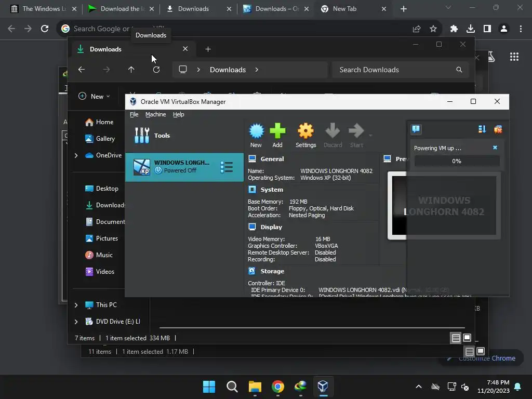Image resolution: width=532 pixels, height=399 pixels.
Task: Open the WINDOWS LONGHORN machine tools menu icon
Action: (x=227, y=167)
